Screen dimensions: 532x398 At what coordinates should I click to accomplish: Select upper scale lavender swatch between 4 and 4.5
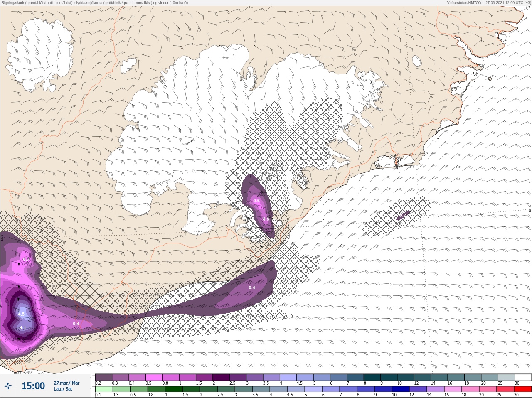pyautogui.click(x=288, y=377)
